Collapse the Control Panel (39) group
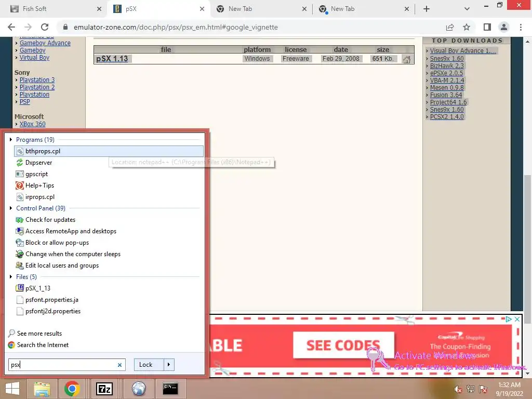Screen dimensions: 532x399 (11, 208)
